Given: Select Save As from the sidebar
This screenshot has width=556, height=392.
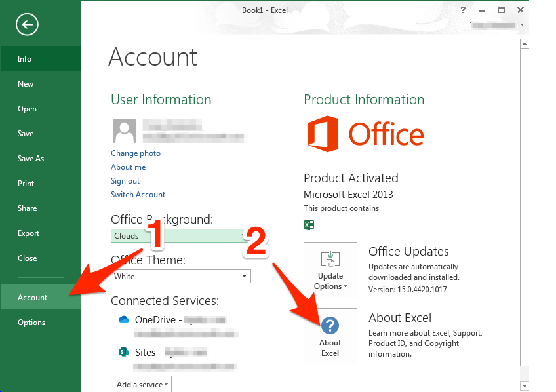Looking at the screenshot, I should (41, 159).
